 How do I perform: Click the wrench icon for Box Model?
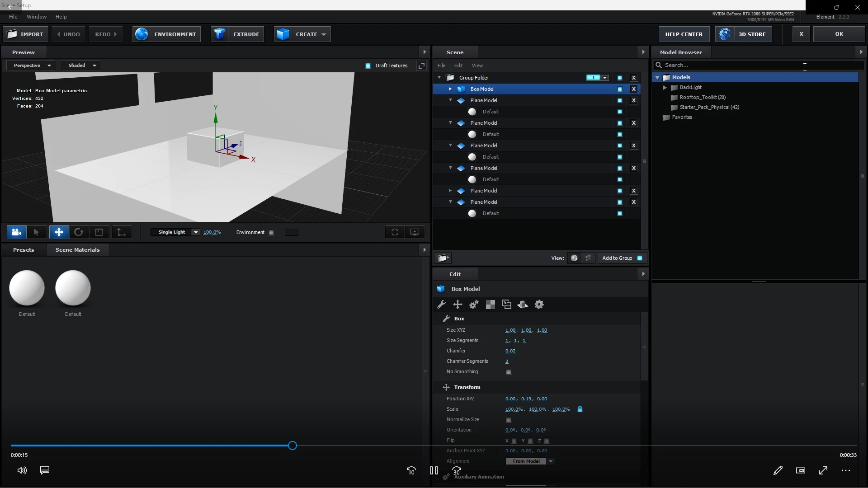click(441, 305)
